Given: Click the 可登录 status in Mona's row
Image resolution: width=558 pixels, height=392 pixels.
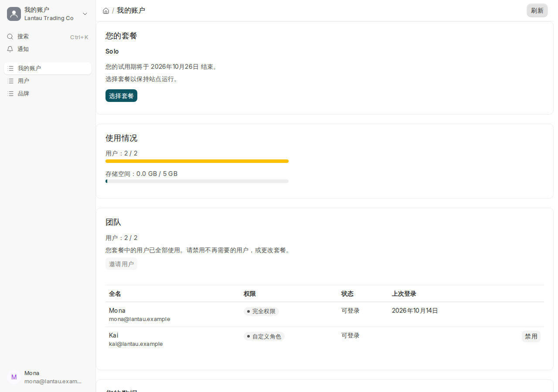Looking at the screenshot, I should click(350, 311).
